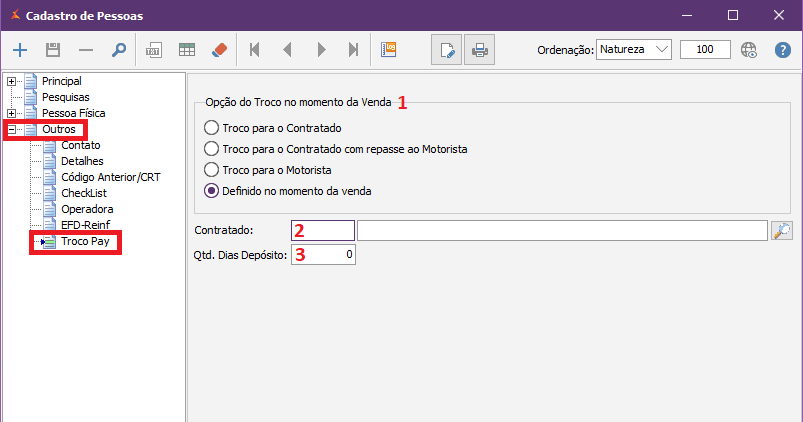Open the Ordenação dropdown
Screen dimensions: 803x422
[x=634, y=49]
